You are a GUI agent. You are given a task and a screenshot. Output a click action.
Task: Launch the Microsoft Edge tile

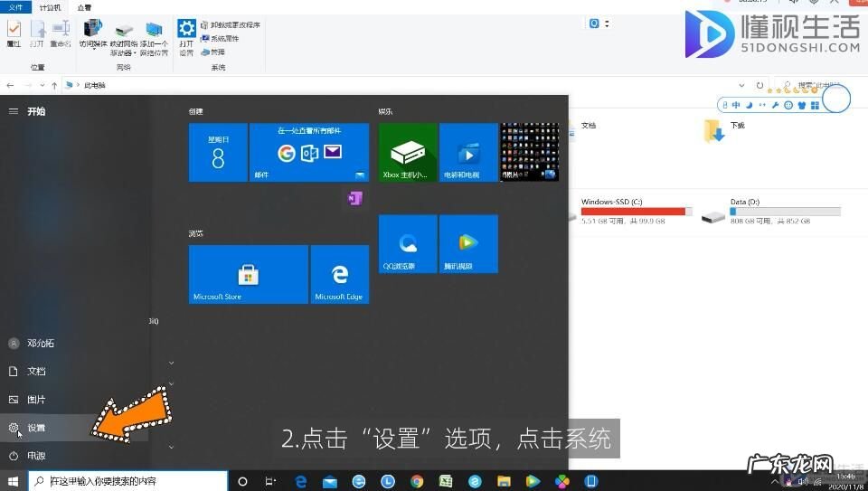(339, 274)
